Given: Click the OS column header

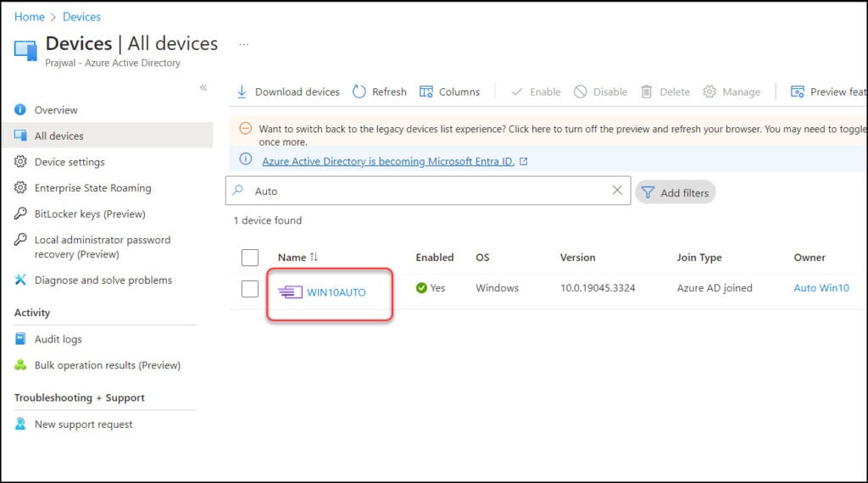Looking at the screenshot, I should point(482,258).
